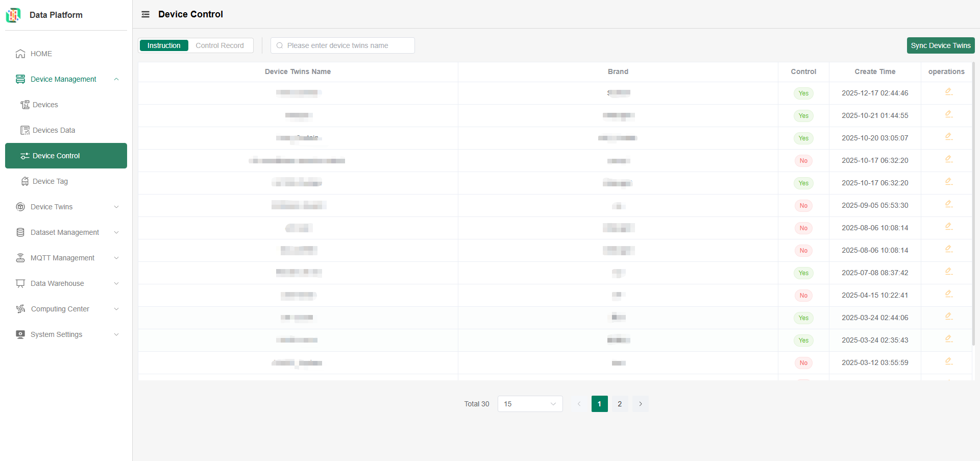
Task: Click edit icon for 2025-03-12 03:55:59 row
Action: (948, 361)
